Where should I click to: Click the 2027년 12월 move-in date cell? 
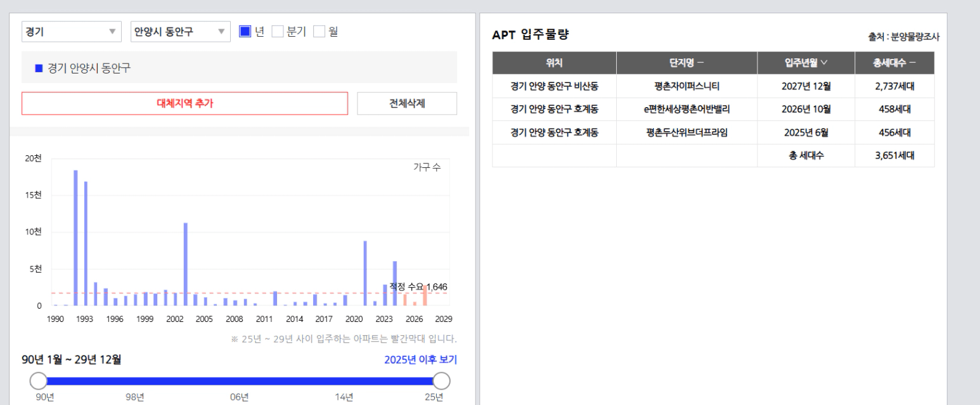806,86
